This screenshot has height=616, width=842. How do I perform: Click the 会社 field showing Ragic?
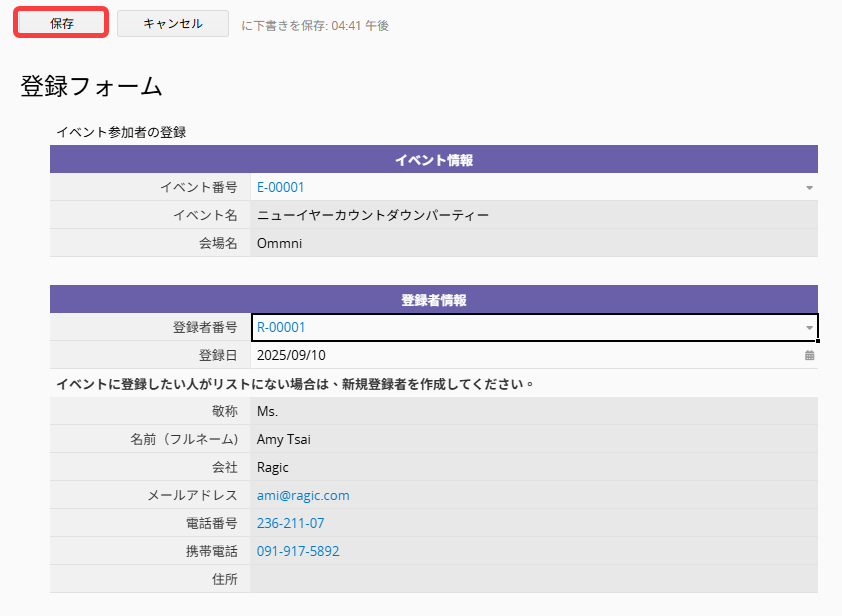tap(534, 467)
